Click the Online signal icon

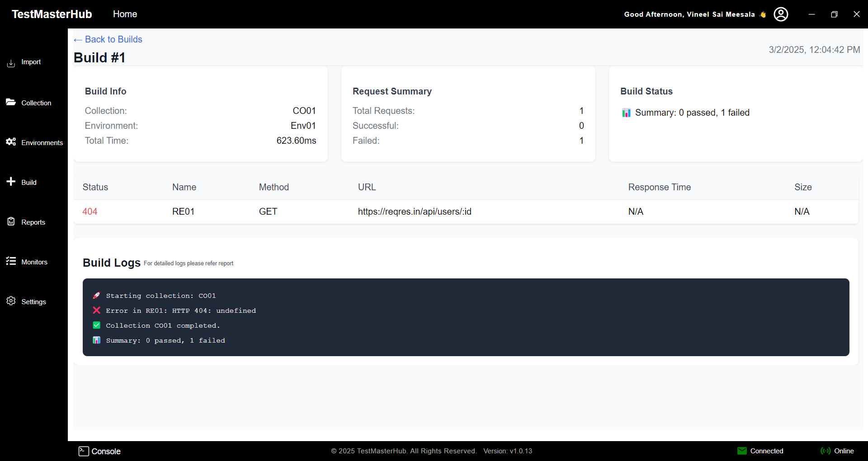pos(826,451)
